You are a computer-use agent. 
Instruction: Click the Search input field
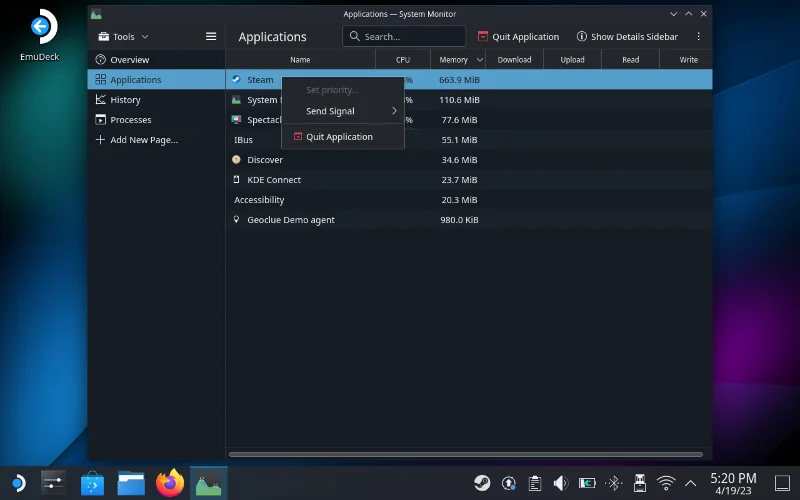click(x=404, y=36)
